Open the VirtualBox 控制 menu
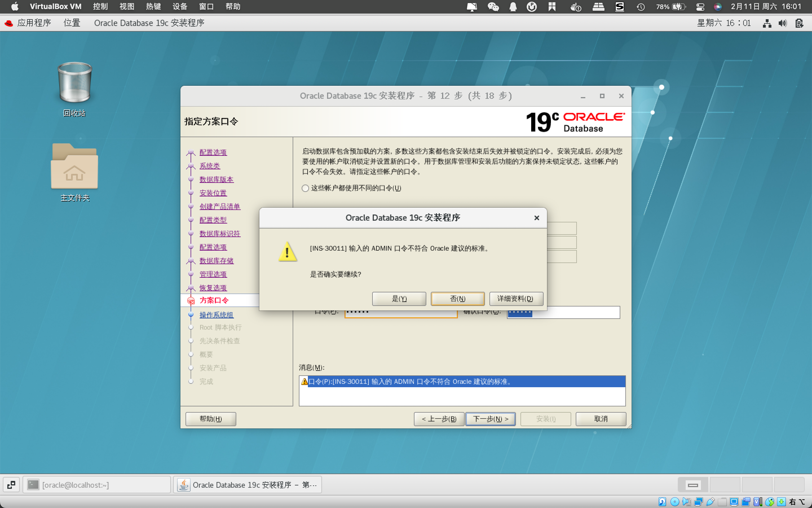This screenshot has height=508, width=812. pyautogui.click(x=100, y=6)
